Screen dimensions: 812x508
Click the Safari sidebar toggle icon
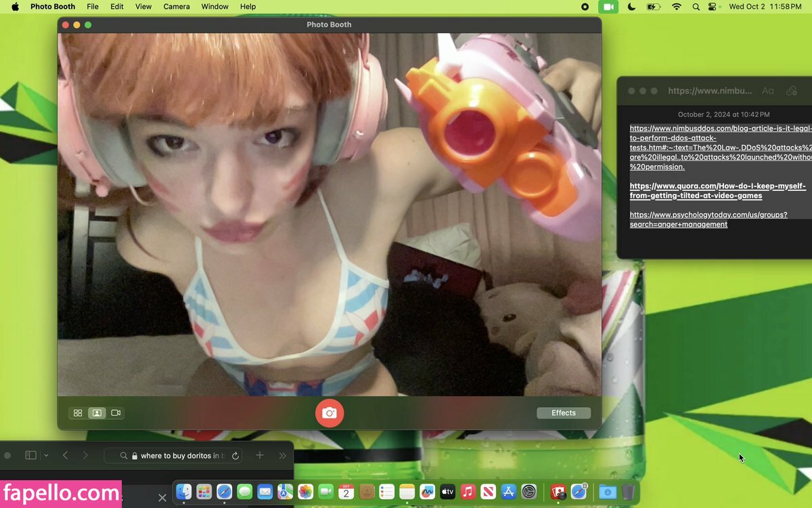(x=30, y=456)
